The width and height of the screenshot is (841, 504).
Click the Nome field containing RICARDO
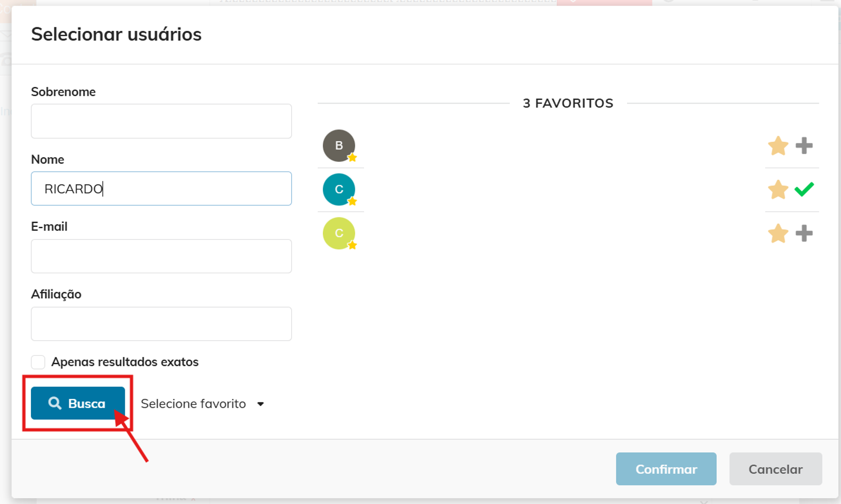[161, 189]
